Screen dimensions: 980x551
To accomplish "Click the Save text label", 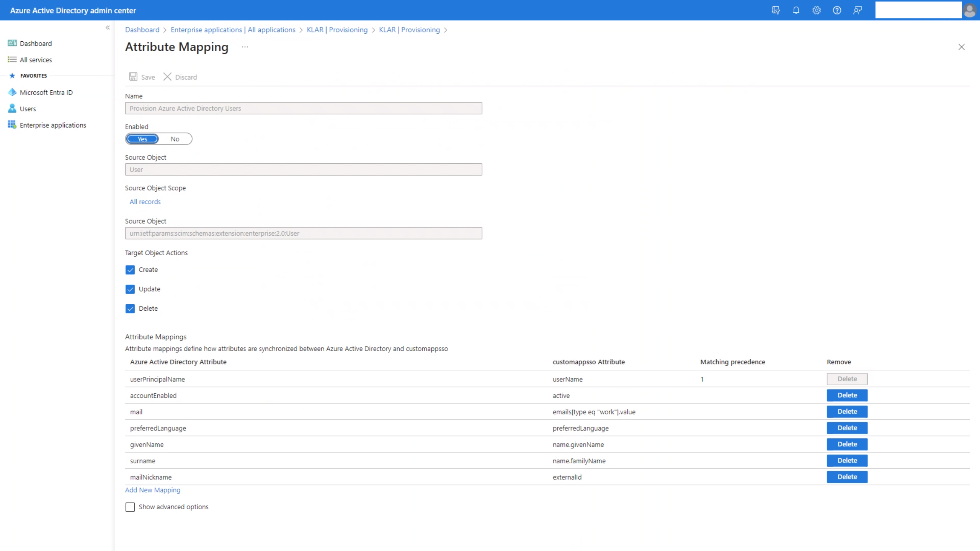I will (x=148, y=77).
